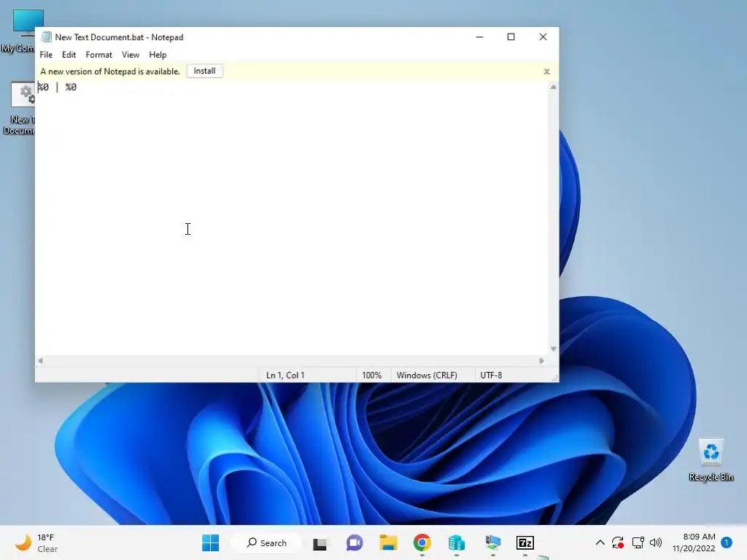Click the resize grip in the status bar
The height and width of the screenshot is (560, 747).
(x=554, y=378)
